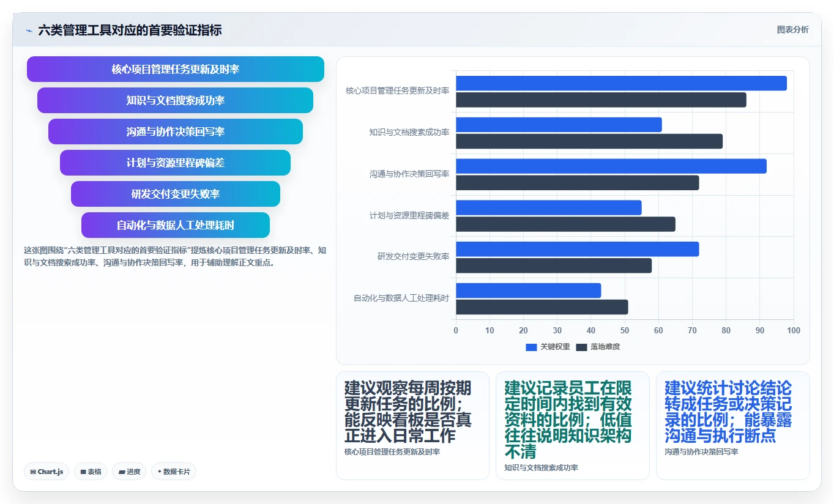Click the 50 tick on the x-axis
Screen dimensions: 834x504
point(625,330)
